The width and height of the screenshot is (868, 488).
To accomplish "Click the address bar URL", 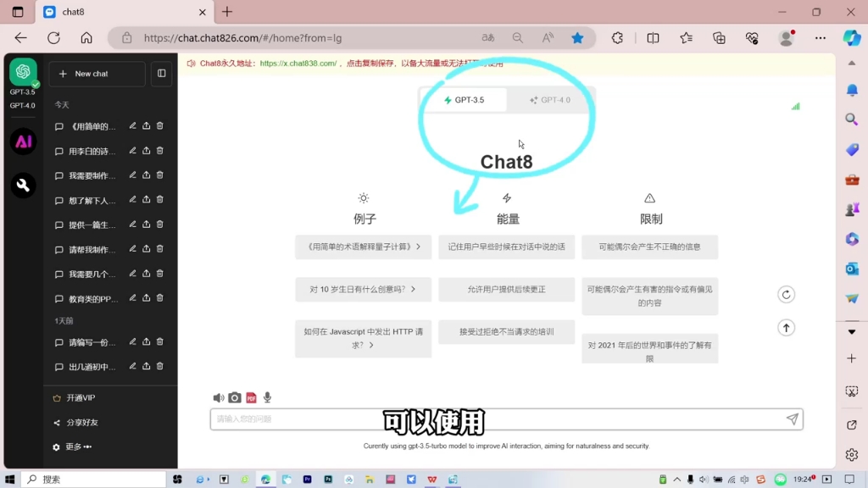I will (x=242, y=38).
